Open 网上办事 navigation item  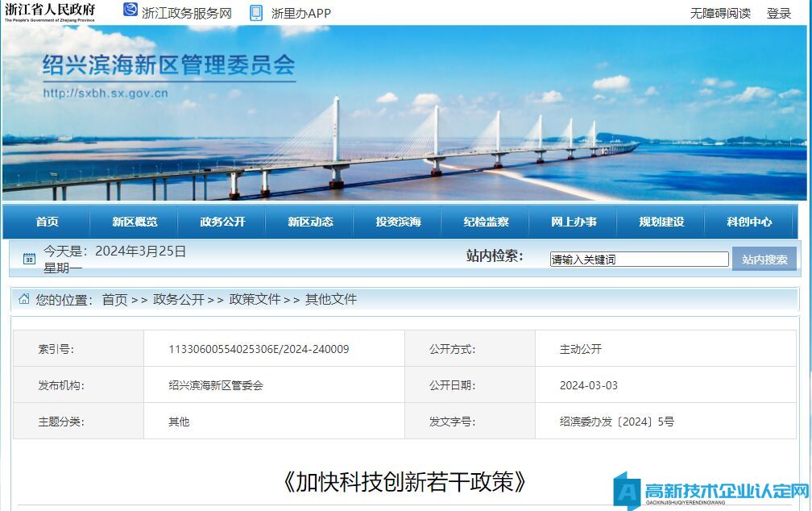coord(574,222)
